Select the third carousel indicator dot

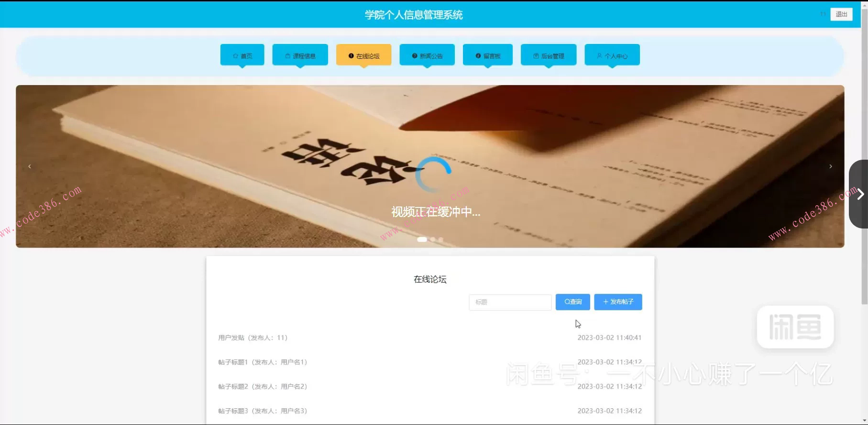(441, 240)
